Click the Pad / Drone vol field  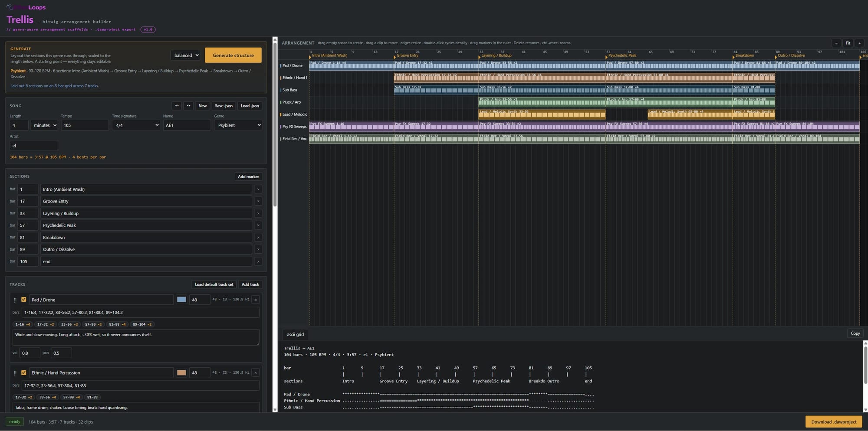tap(30, 353)
